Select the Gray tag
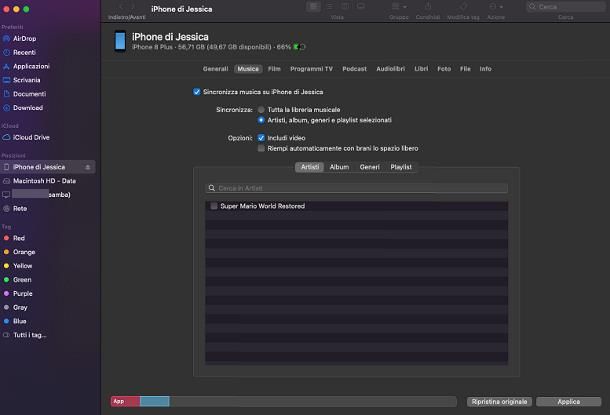 (20, 307)
